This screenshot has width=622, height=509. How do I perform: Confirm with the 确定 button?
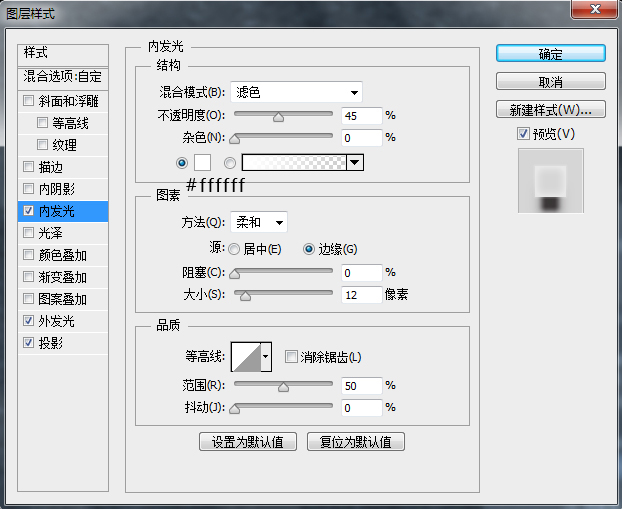[551, 54]
